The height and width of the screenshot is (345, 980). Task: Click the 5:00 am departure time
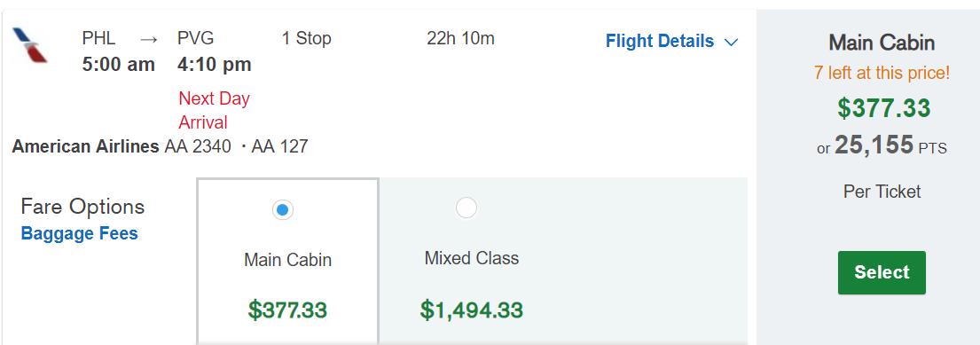(x=119, y=65)
